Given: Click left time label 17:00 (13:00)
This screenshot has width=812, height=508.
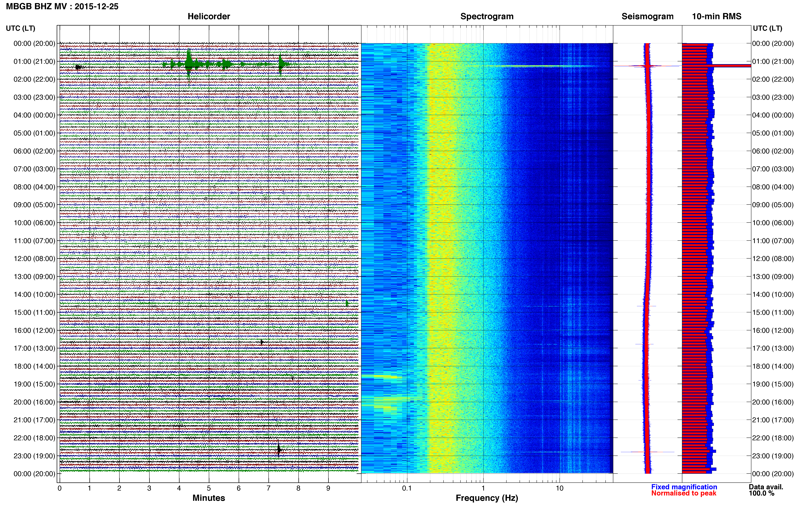Looking at the screenshot, I should [x=34, y=348].
